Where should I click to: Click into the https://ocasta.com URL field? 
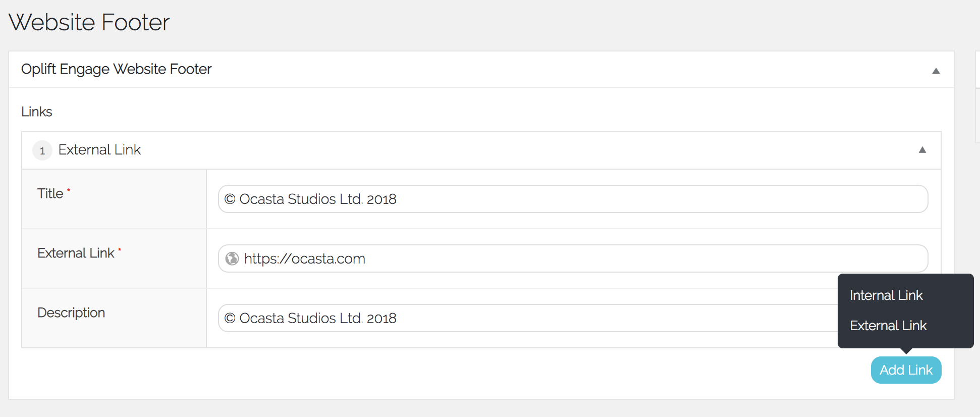click(572, 258)
